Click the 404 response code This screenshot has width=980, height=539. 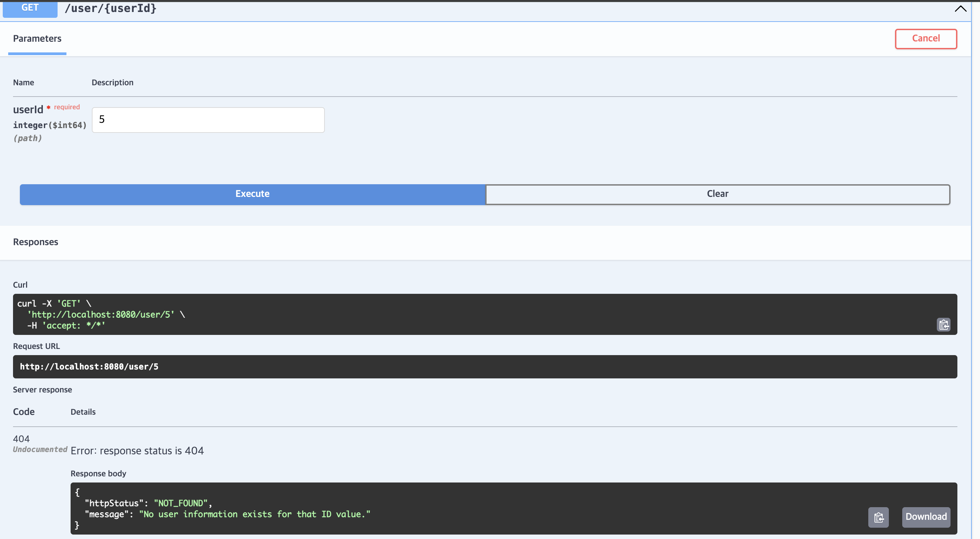click(21, 439)
